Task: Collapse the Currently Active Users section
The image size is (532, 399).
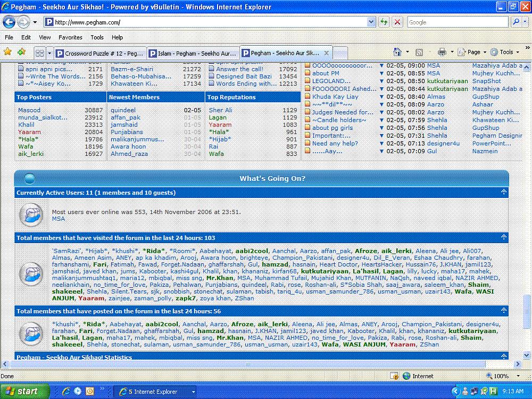Action: pos(503,192)
